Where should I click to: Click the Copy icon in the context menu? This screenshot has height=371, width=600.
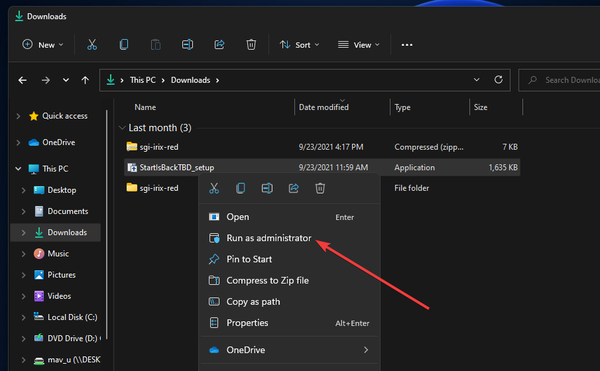tap(241, 188)
